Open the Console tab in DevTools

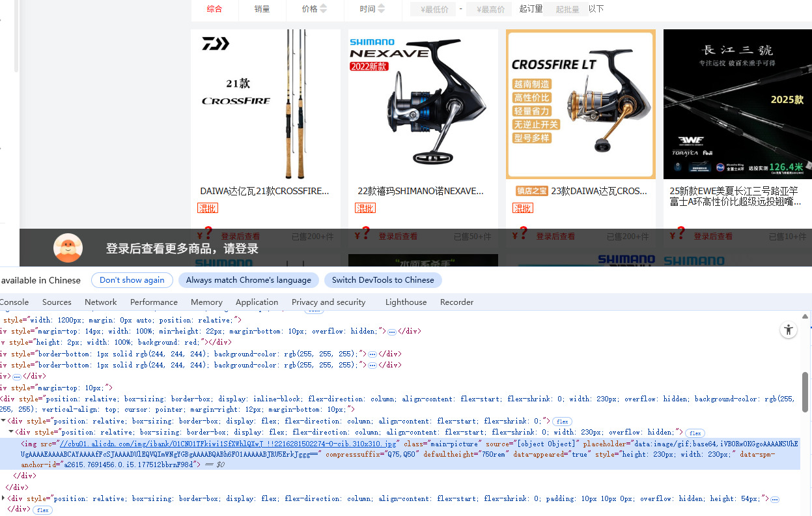[x=14, y=302]
